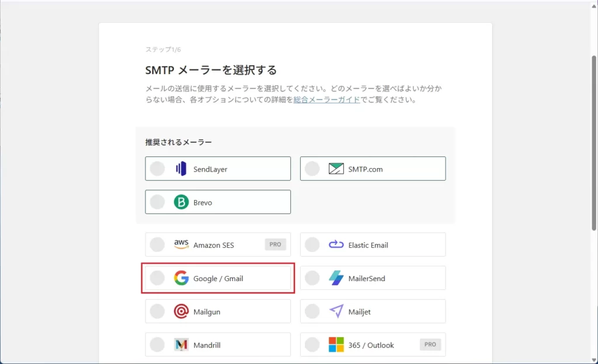598x364 pixels.
Task: Click the page's vertical scrollbar thumb
Action: (x=594, y=143)
